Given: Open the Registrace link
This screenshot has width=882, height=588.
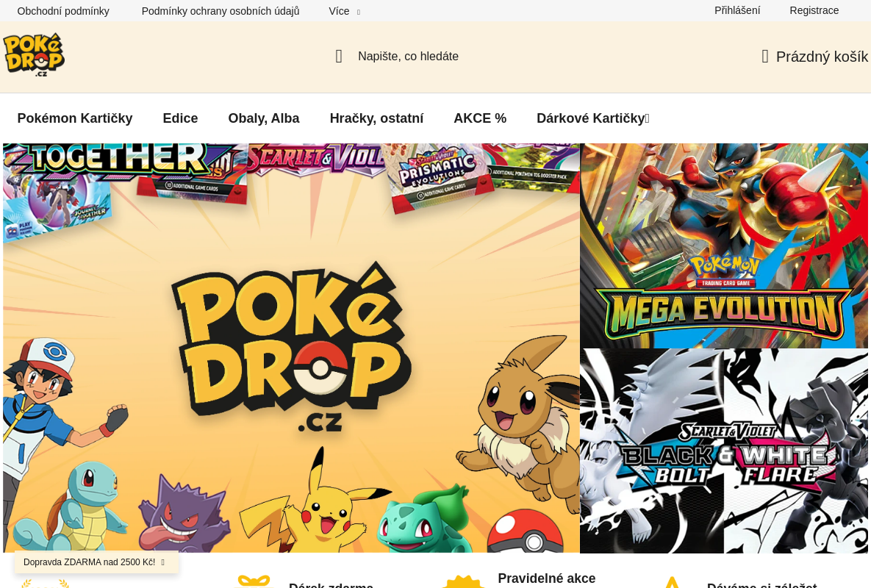Looking at the screenshot, I should coord(814,10).
